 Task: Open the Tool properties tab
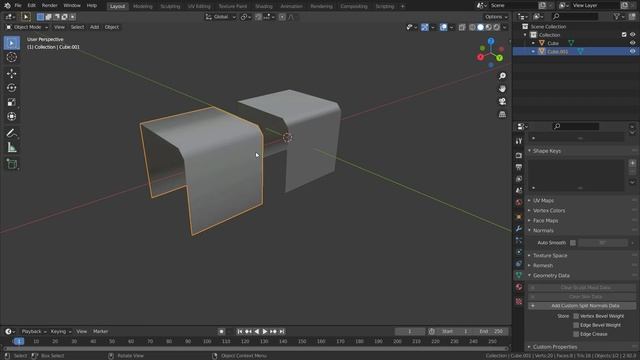point(519,141)
